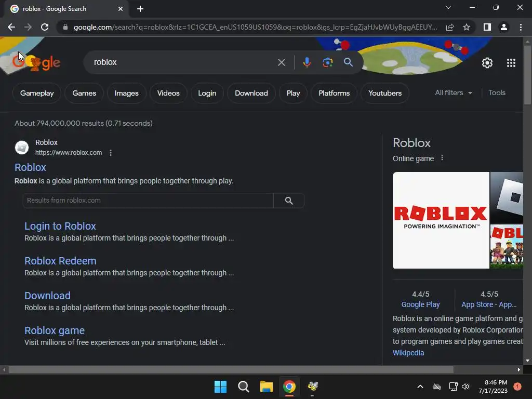Open the gray Roblox logo thumbnail
532x399 pixels.
(507, 197)
